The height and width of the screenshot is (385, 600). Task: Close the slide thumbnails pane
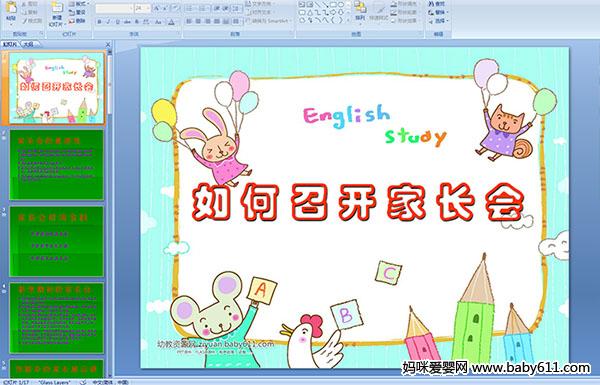pos(108,44)
